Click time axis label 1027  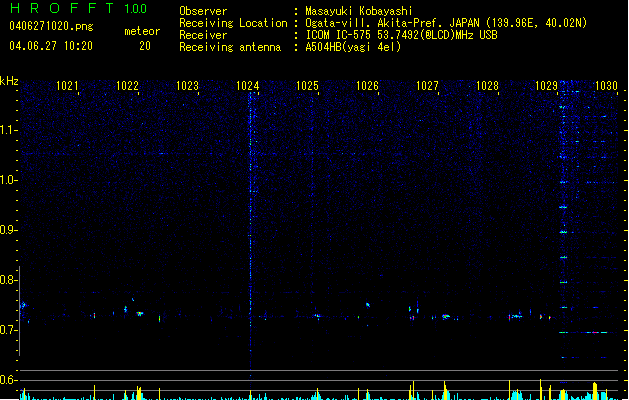click(x=427, y=86)
